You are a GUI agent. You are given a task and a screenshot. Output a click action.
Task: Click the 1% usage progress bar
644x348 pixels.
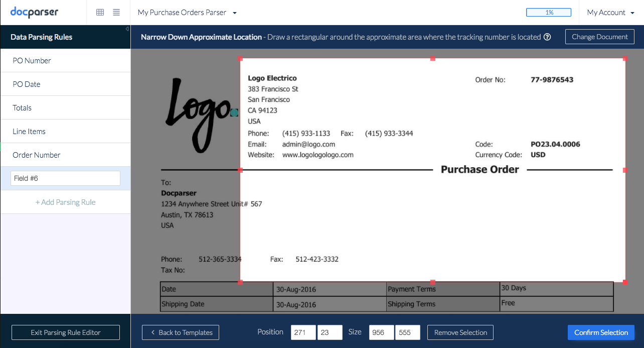tap(549, 12)
